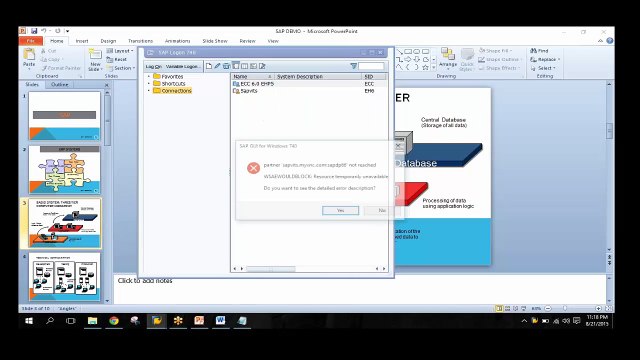The height and width of the screenshot is (360, 640).
Task: Open the PowerPoint Help icon
Action: coord(609,41)
